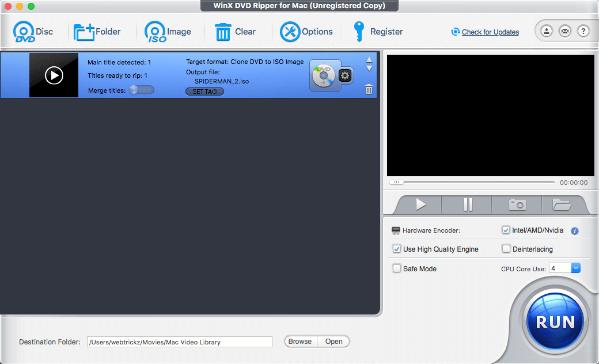Add a DVD folder via Folder button

click(97, 32)
